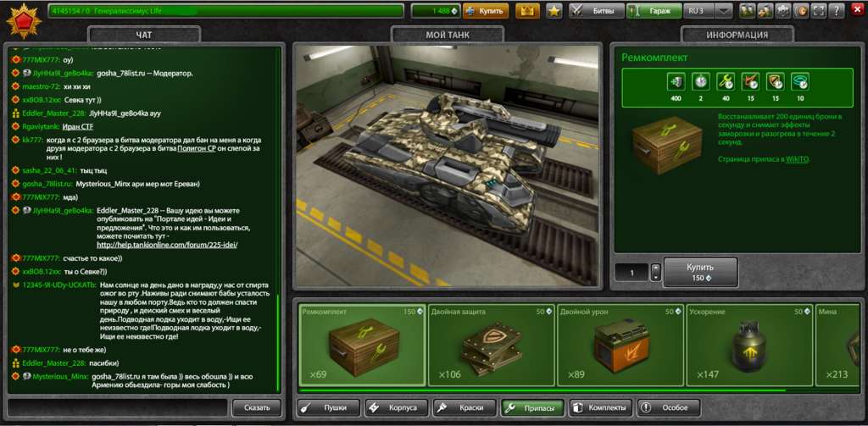Toggle fullscreen mode icon
The height and width of the screenshot is (426, 868).
coord(820,10)
